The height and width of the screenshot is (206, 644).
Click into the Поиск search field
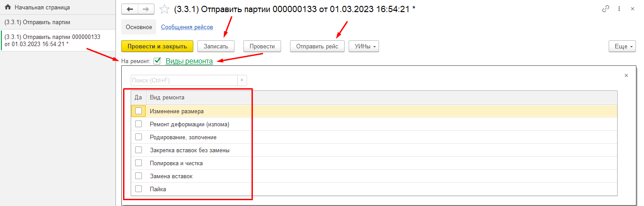tap(183, 80)
